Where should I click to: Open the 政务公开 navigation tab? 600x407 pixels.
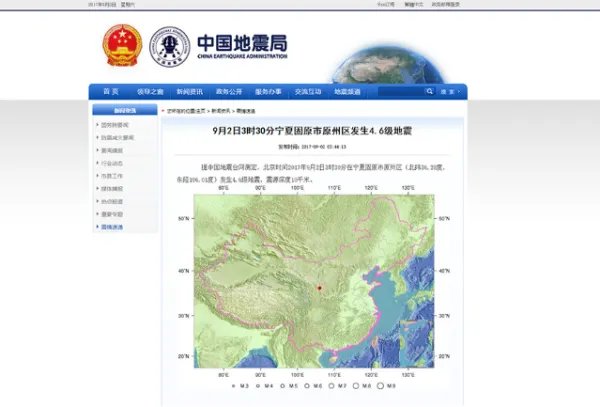(x=229, y=92)
